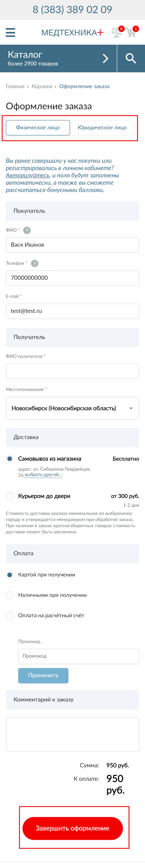Click Завершить оформление button

coord(72,828)
